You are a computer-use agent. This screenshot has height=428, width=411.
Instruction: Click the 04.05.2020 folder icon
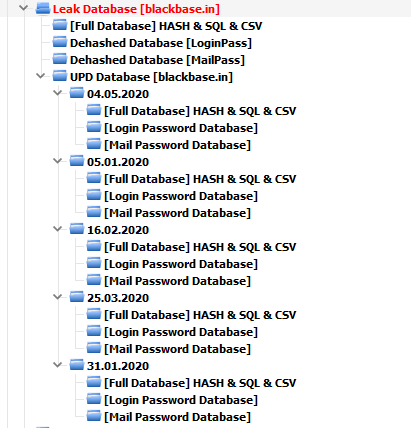[x=77, y=93]
